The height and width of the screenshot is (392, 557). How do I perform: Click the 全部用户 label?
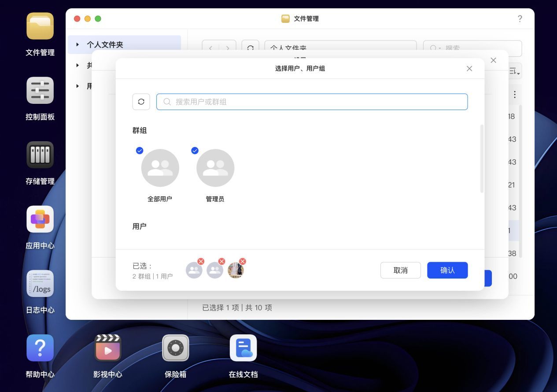(x=160, y=199)
